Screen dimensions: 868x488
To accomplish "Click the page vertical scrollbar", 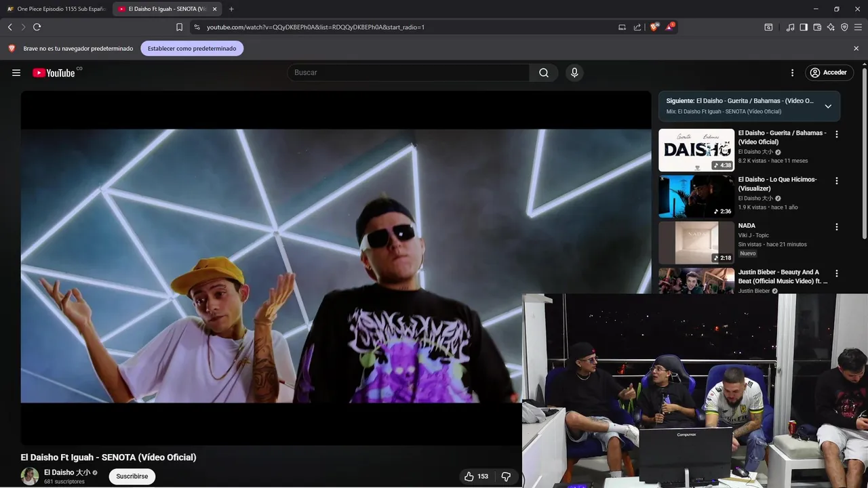I will point(865,152).
